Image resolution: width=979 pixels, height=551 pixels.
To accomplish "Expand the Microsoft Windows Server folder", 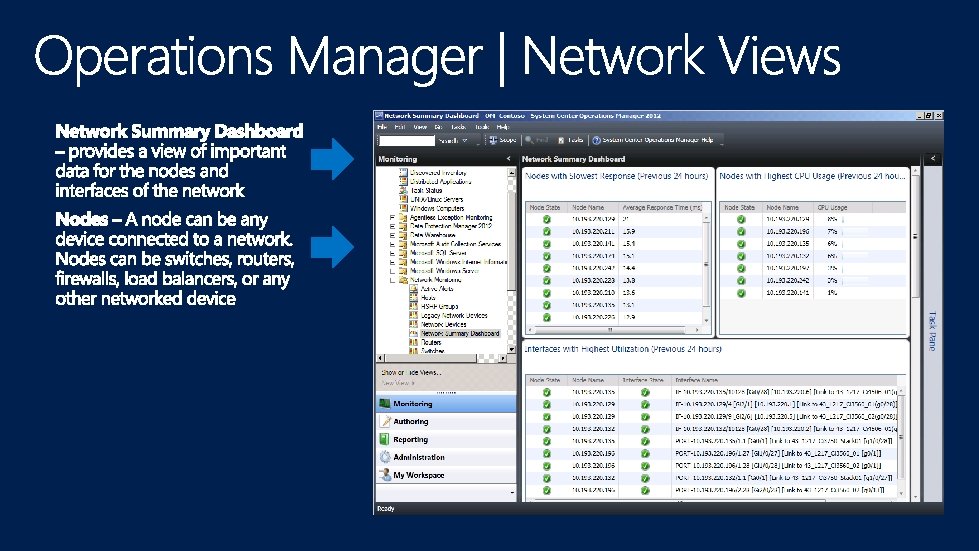I will [393, 271].
